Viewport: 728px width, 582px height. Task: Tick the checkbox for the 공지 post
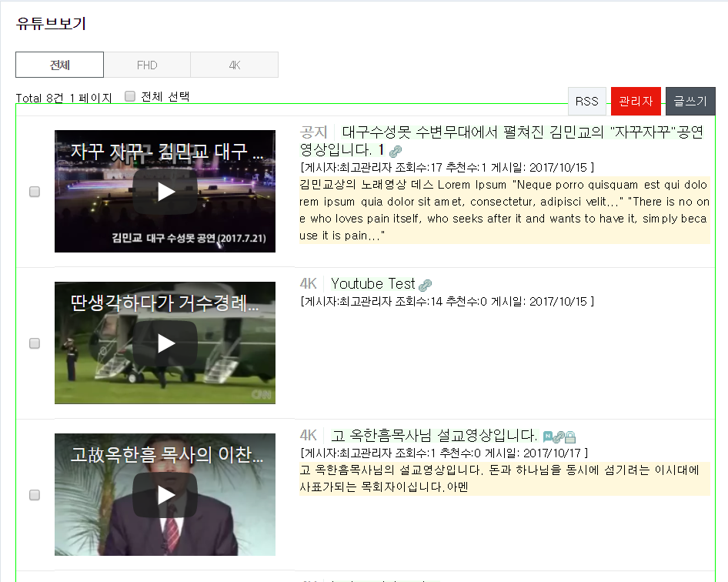click(x=35, y=192)
